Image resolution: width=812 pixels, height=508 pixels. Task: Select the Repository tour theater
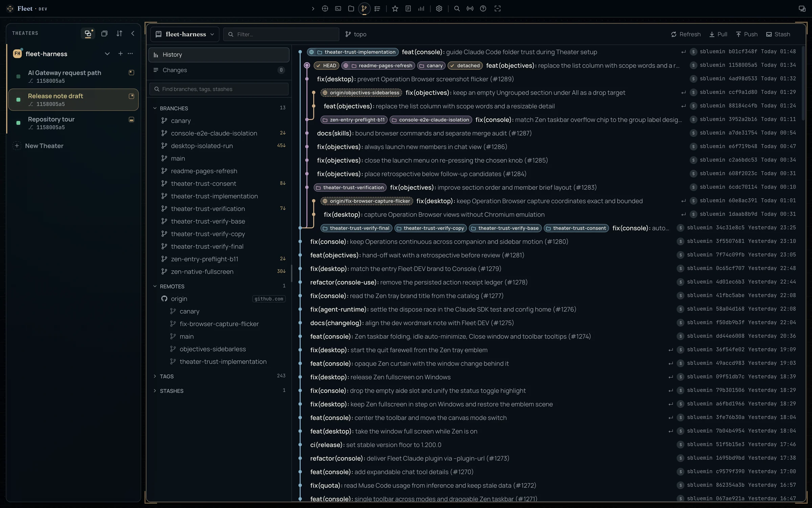coord(73,123)
